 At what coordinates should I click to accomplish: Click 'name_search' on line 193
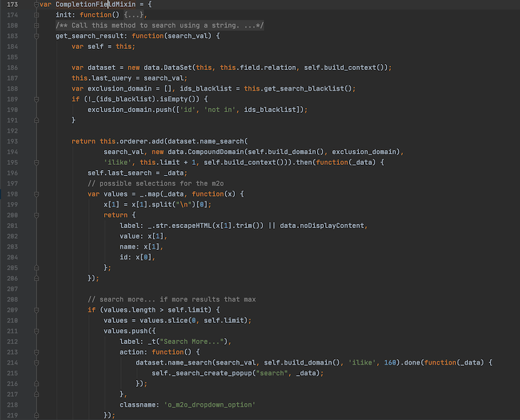pyautogui.click(x=222, y=141)
